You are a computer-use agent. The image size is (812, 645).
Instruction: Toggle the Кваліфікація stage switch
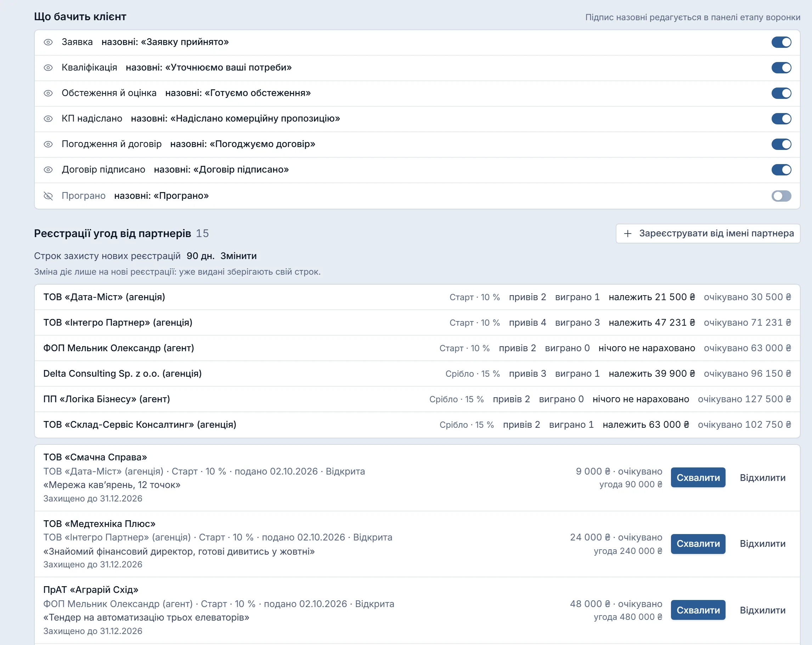pyautogui.click(x=781, y=68)
